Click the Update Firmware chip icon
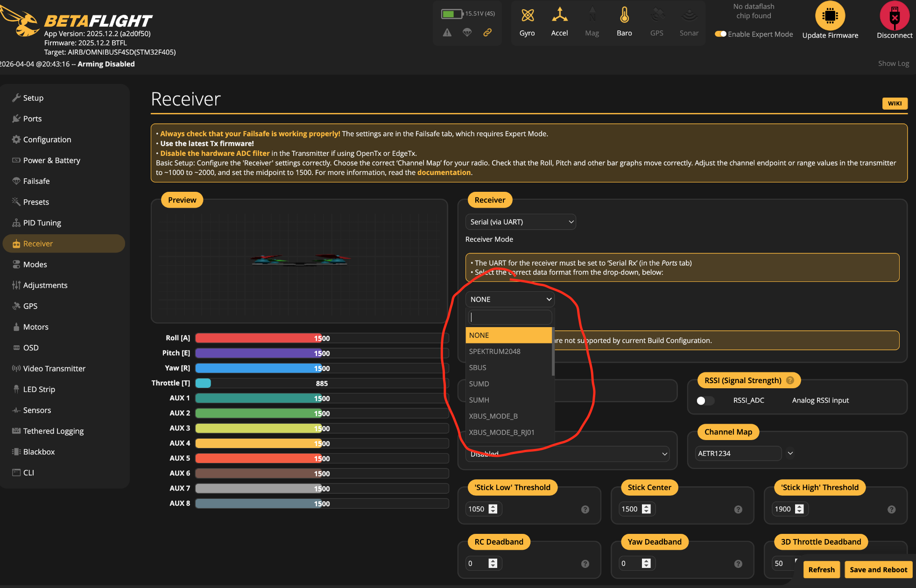 pos(830,15)
